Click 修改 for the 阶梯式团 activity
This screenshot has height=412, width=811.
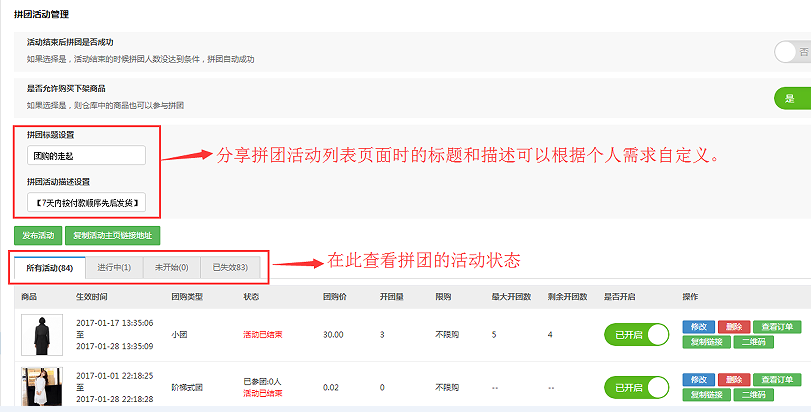698,380
